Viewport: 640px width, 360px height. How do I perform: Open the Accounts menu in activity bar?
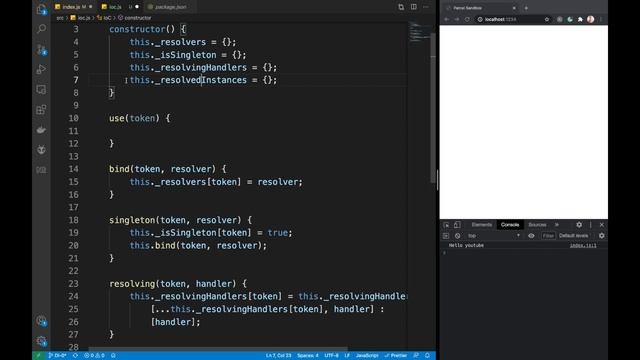41,321
